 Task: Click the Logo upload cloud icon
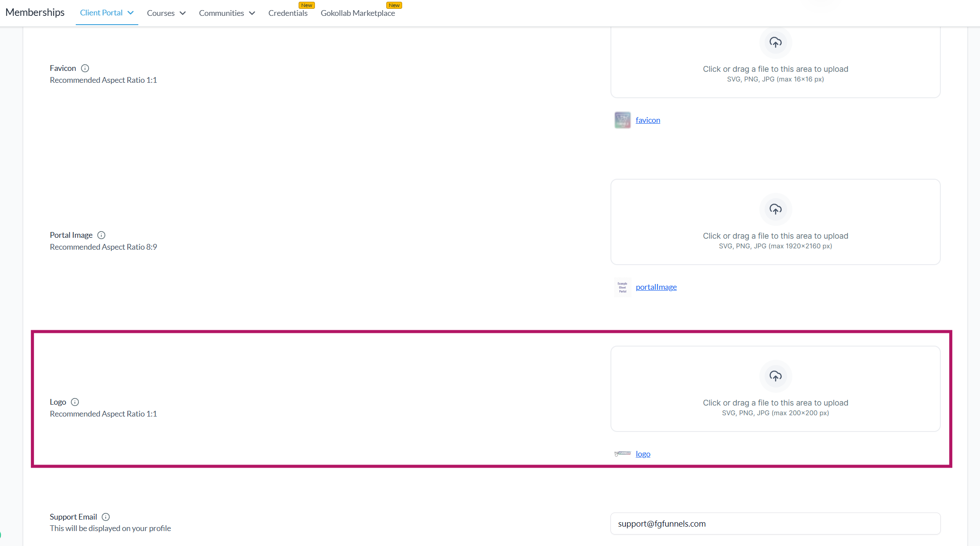click(x=775, y=376)
